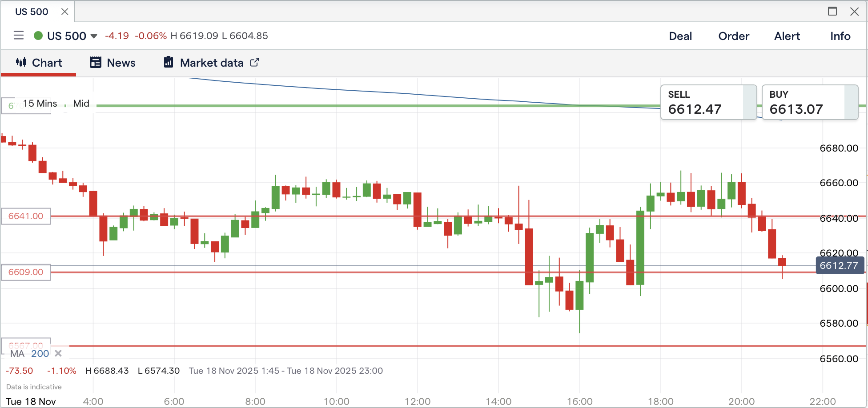Open the Mid price type selector
This screenshot has width=868, height=408.
[x=81, y=104]
